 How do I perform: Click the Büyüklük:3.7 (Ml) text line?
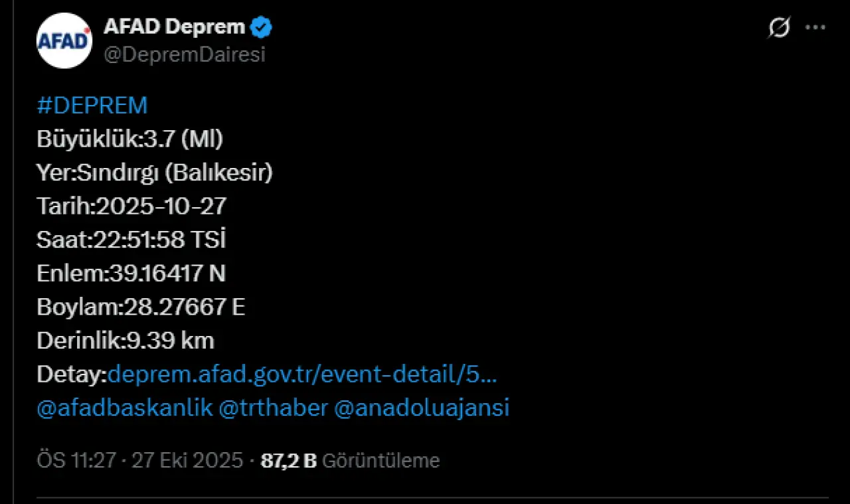click(129, 139)
